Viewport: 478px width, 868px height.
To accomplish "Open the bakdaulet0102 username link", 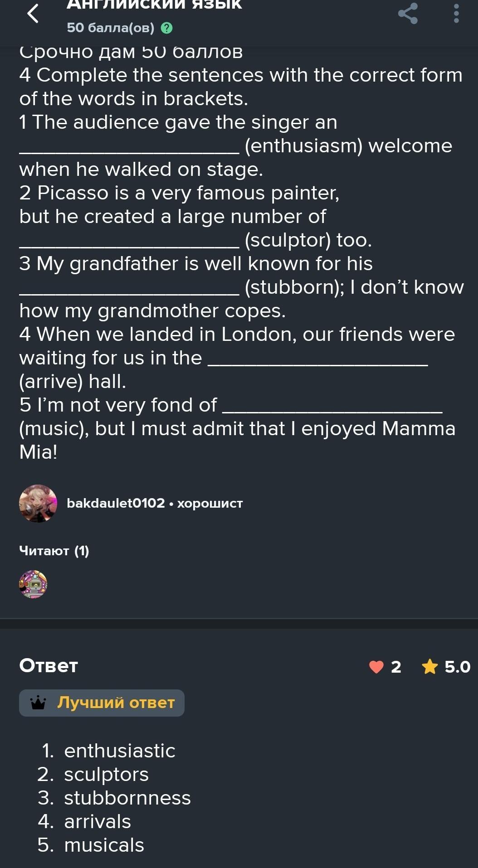I will pos(116,503).
